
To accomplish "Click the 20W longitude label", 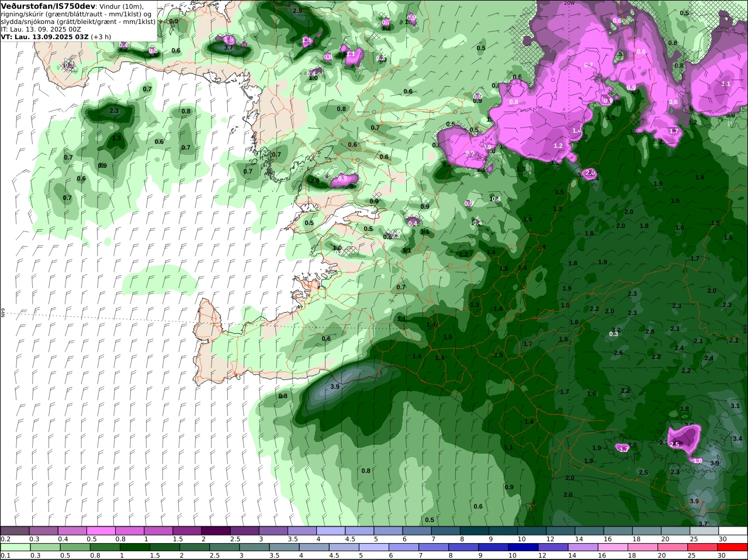I will [x=569, y=2].
